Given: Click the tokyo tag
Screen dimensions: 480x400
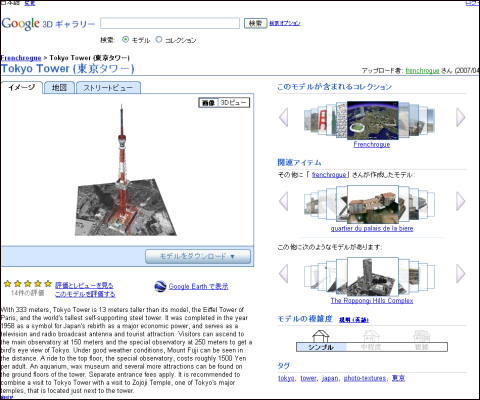Looking at the screenshot, I should (286, 378).
